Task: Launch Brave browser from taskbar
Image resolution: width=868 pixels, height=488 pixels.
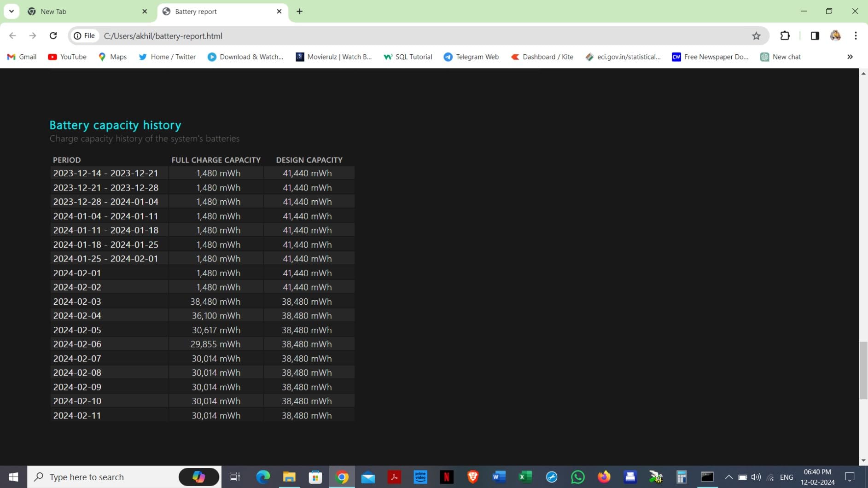Action: pyautogui.click(x=473, y=477)
